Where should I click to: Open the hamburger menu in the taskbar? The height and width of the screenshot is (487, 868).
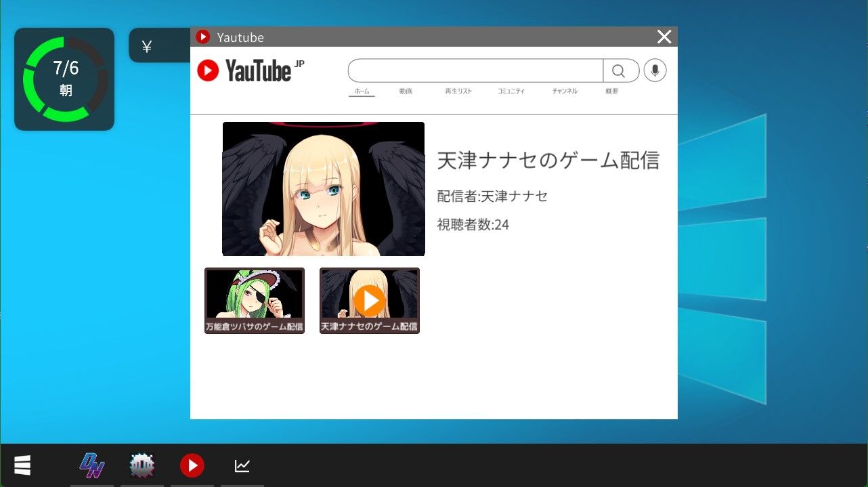pos(22,465)
